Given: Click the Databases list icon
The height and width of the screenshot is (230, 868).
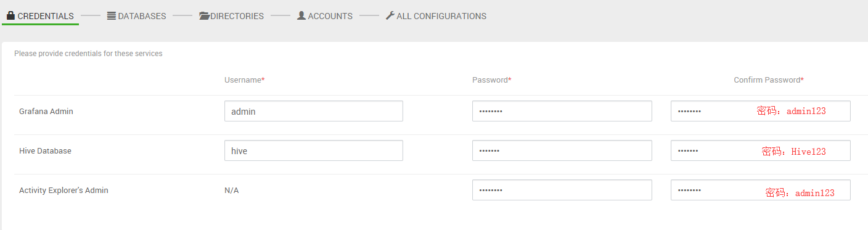Looking at the screenshot, I should [112, 16].
